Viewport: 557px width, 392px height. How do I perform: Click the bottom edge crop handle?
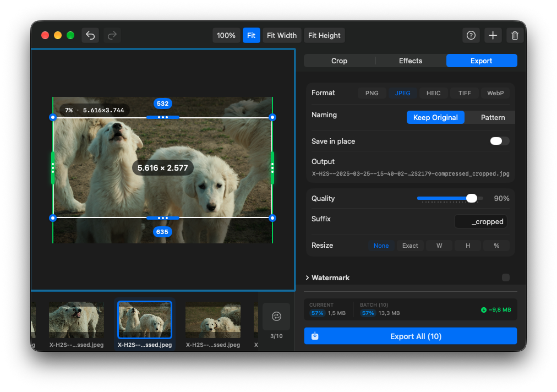tap(163, 218)
